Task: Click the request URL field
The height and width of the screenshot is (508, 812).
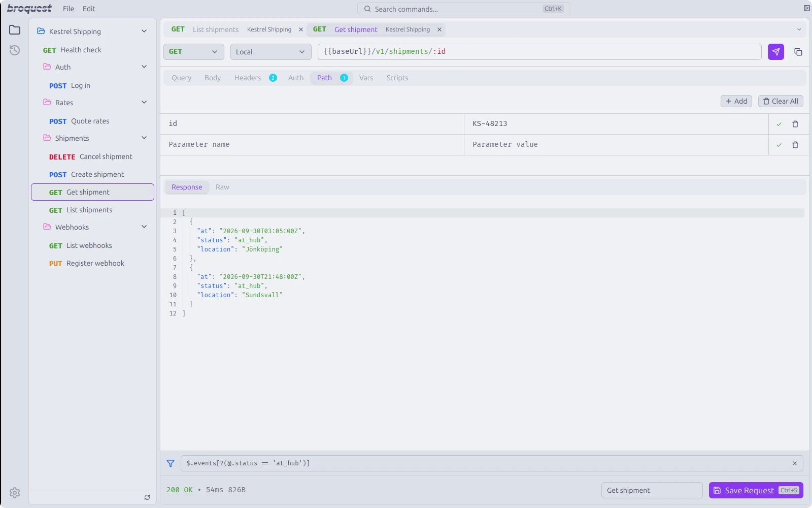Action: click(539, 52)
